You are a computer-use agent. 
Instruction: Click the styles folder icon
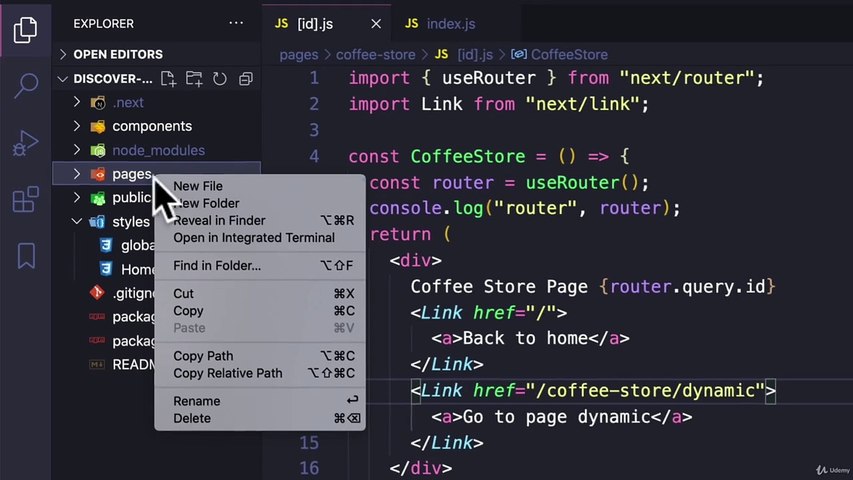[x=97, y=222]
